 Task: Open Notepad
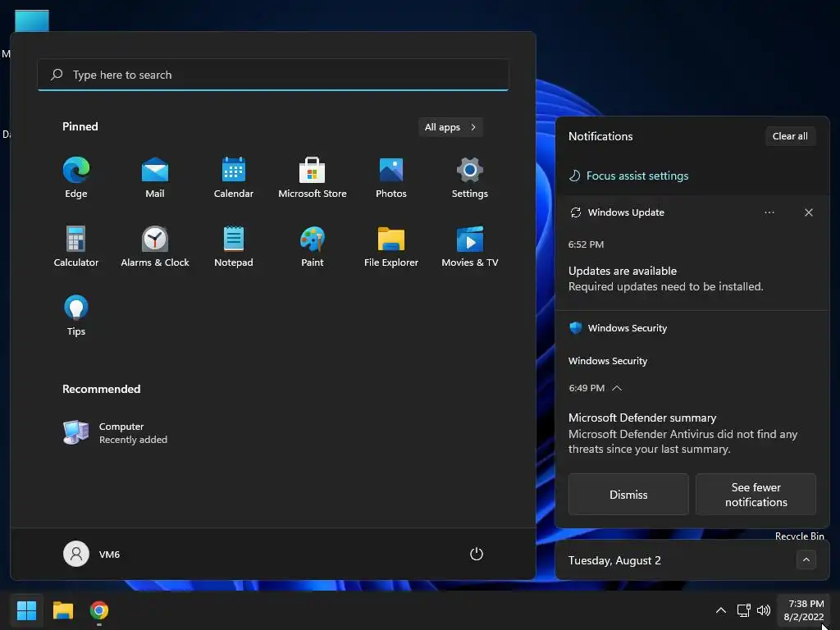pyautogui.click(x=234, y=246)
